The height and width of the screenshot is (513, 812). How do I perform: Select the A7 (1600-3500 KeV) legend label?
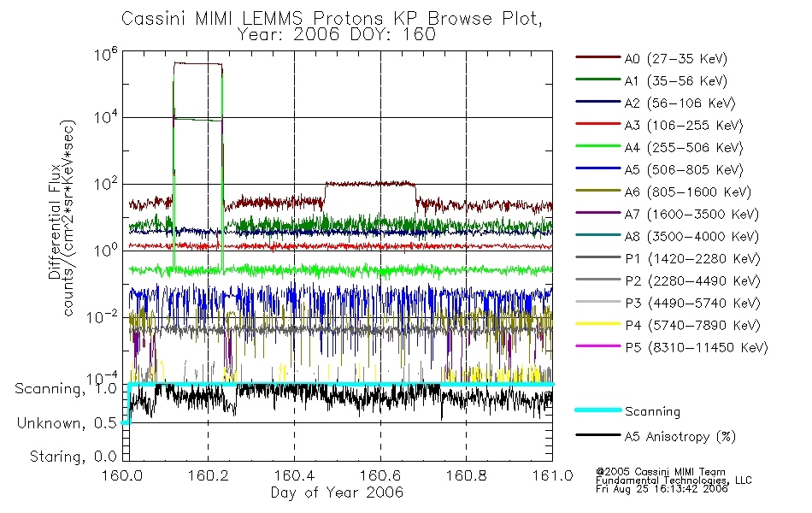(691, 215)
